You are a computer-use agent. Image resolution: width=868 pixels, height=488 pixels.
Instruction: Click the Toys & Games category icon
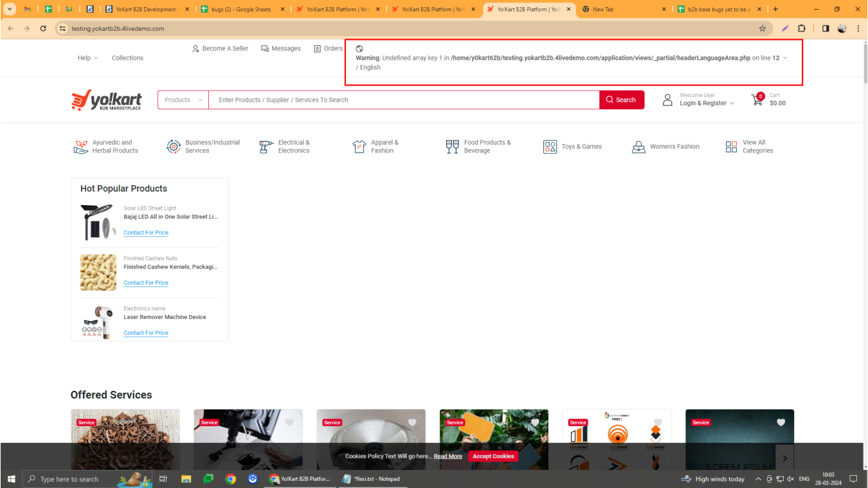coord(550,146)
